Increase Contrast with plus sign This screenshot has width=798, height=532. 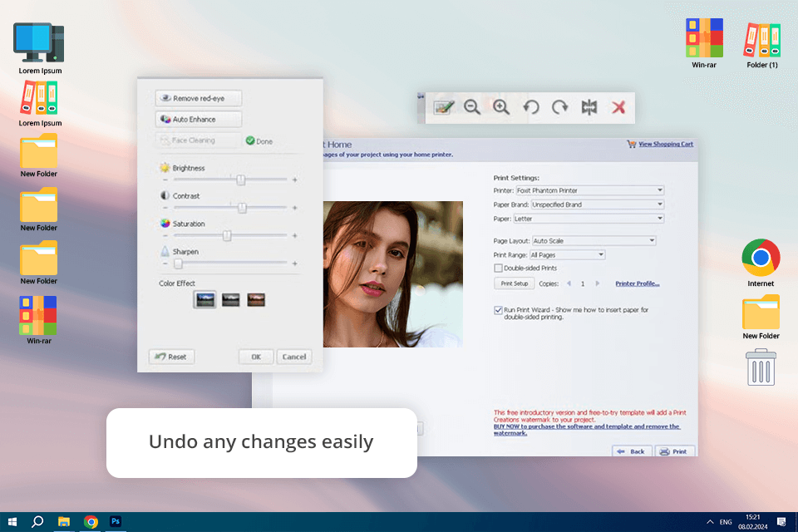tap(294, 208)
